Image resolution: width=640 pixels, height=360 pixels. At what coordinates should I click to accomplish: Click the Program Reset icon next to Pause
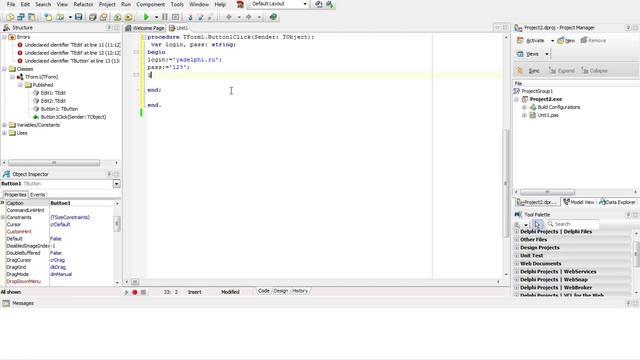coord(176,17)
